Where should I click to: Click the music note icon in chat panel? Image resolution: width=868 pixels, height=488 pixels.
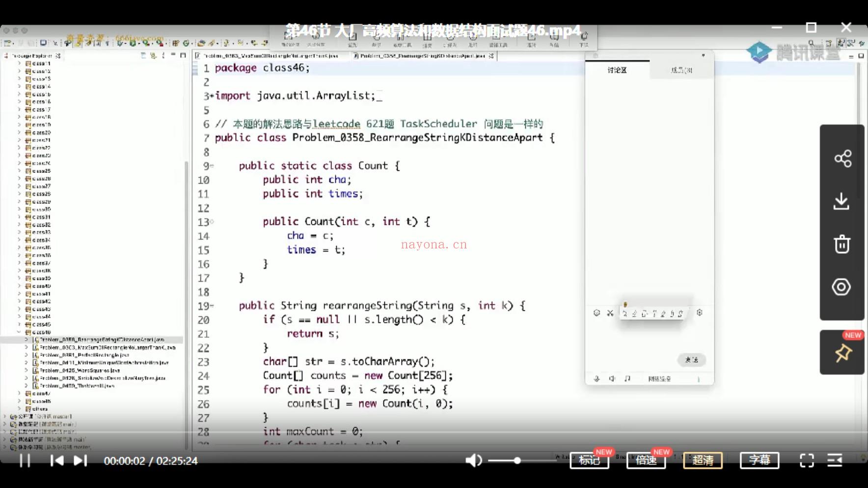[x=627, y=379]
